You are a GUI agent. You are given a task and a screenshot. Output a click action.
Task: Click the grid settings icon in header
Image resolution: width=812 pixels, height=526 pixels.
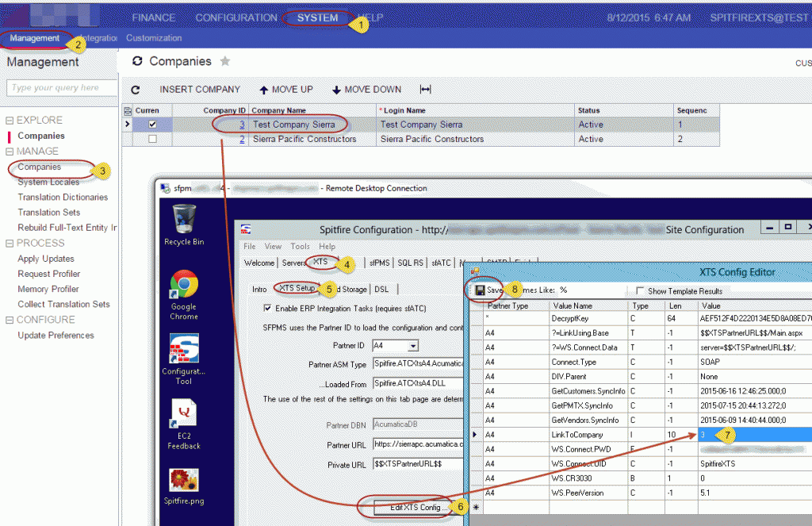pos(128,110)
